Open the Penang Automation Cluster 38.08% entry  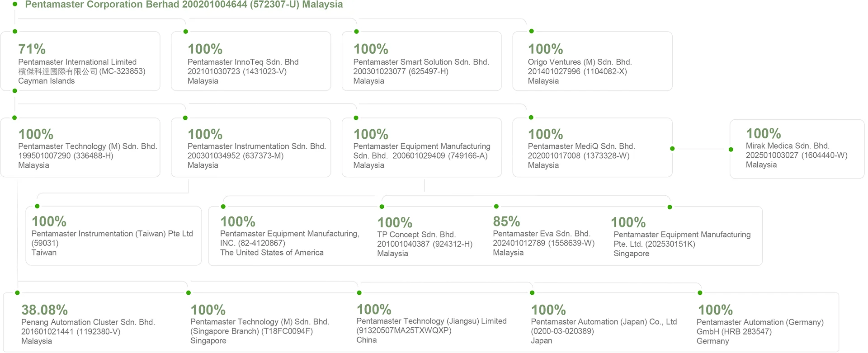pos(88,325)
